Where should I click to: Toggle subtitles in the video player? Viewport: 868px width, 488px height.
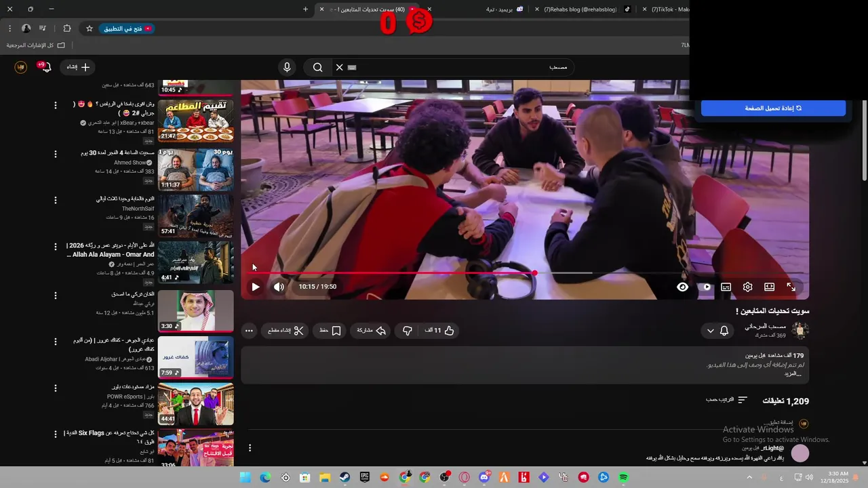(x=726, y=287)
